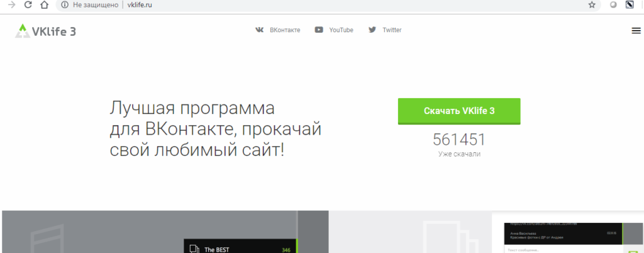Image resolution: width=644 pixels, height=253 pixels.
Task: Click the Текст сообщения input field
Action: (563, 250)
